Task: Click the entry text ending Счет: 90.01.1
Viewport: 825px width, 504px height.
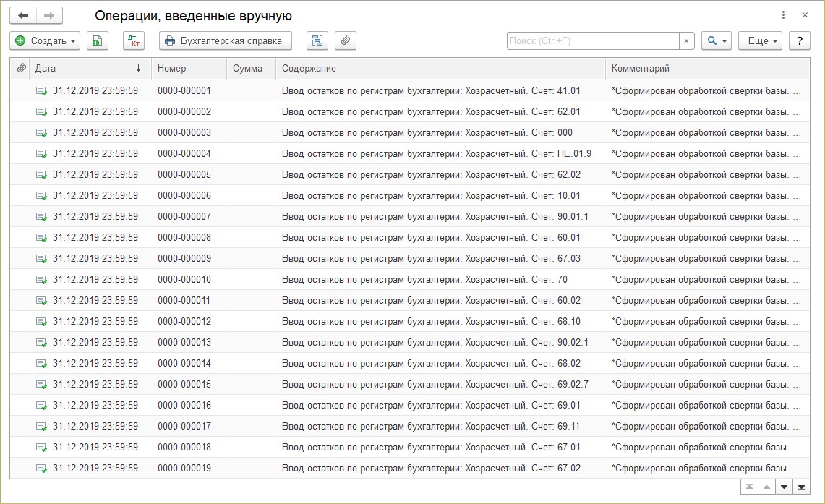Action: point(435,216)
